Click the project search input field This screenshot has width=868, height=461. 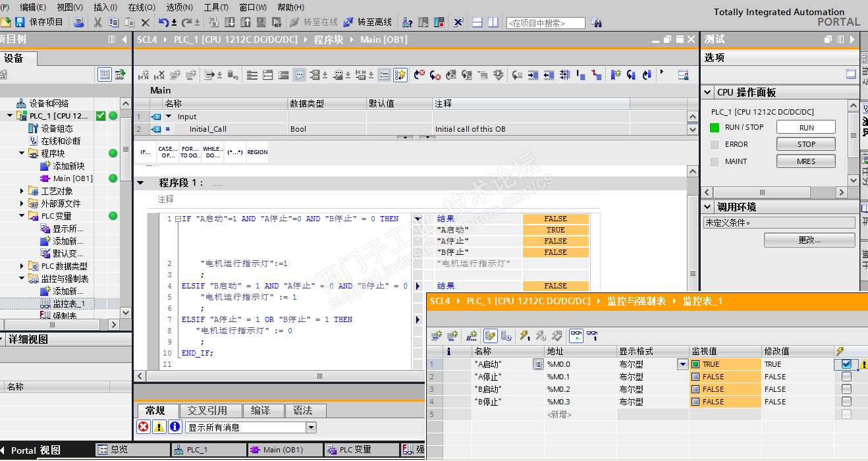(545, 23)
